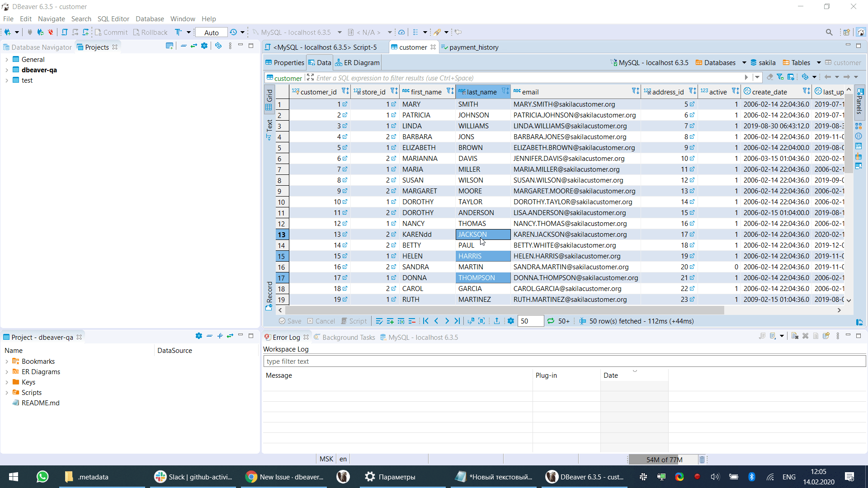Click the Cancel button below the grid
The width and height of the screenshot is (868, 488).
[x=321, y=321]
